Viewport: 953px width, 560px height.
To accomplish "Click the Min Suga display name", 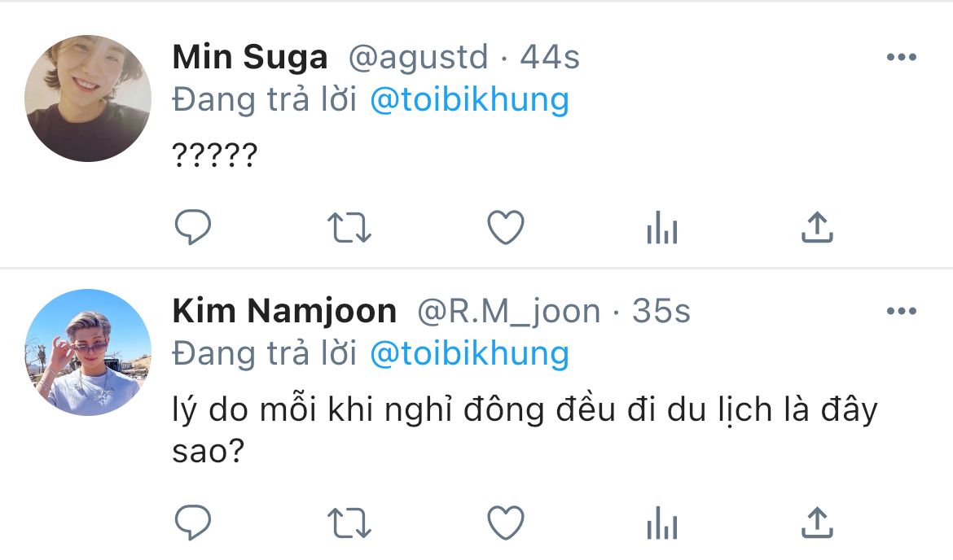I will [250, 58].
